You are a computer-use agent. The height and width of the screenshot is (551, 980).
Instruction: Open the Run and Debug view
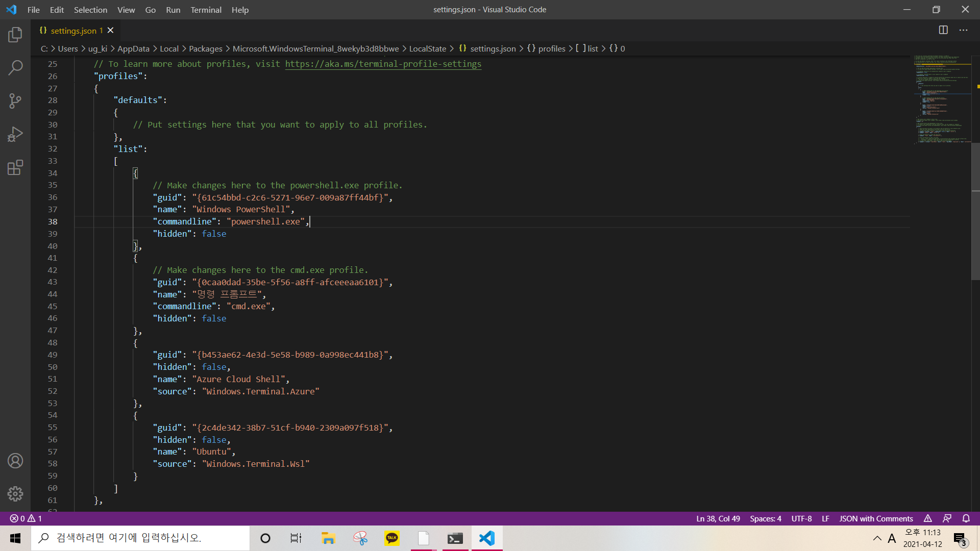[x=15, y=134]
